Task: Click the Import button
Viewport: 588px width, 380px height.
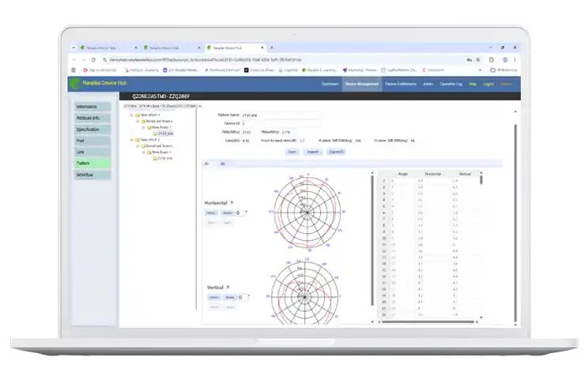Action: (313, 152)
